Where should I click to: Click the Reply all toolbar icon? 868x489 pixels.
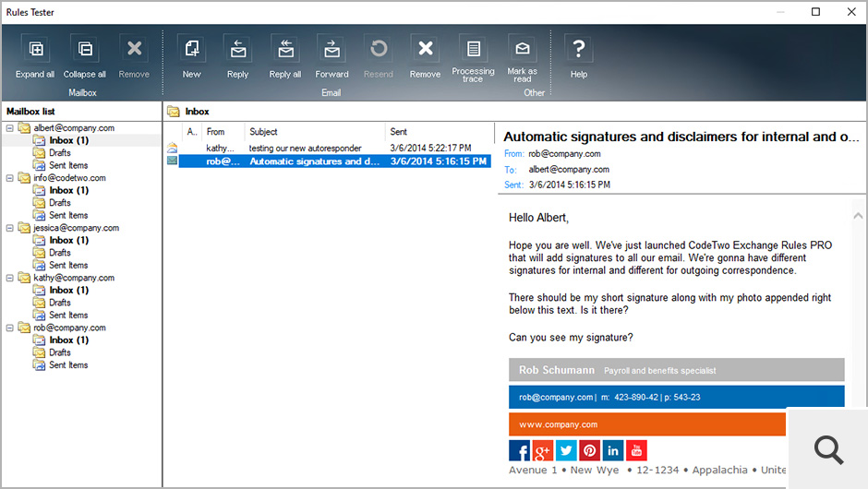coord(284,51)
